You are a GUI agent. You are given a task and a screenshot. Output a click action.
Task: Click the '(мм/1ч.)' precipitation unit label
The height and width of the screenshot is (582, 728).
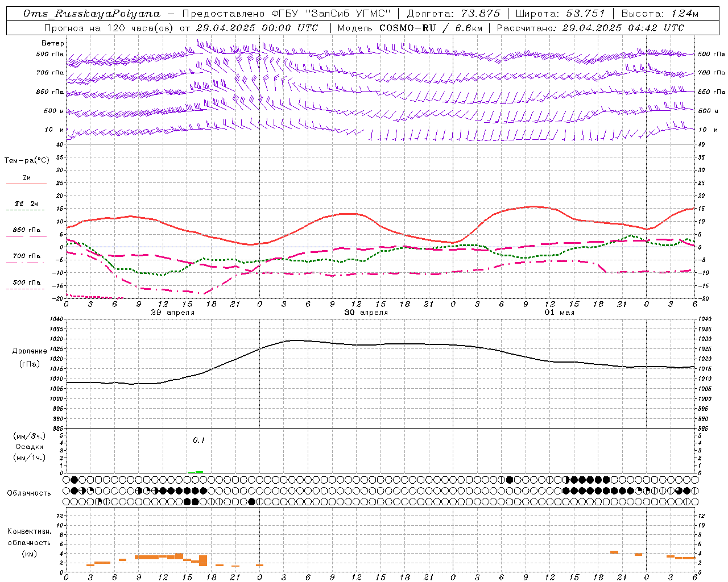(30, 458)
